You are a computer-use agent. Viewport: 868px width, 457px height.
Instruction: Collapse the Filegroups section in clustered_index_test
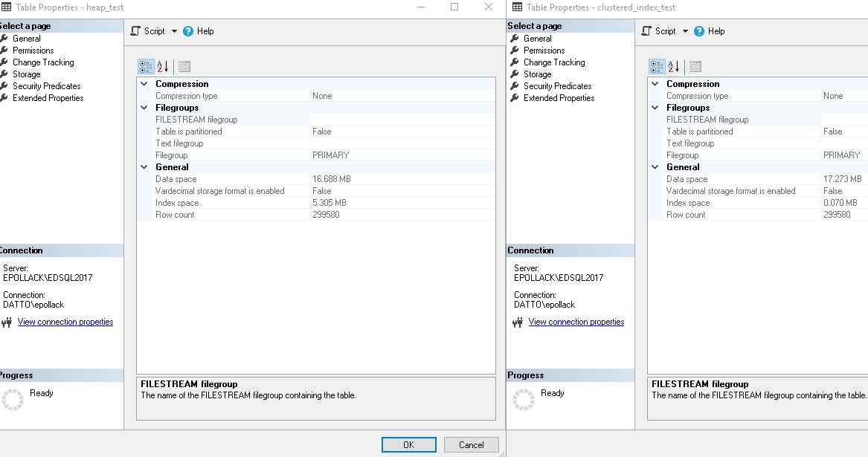pos(655,108)
